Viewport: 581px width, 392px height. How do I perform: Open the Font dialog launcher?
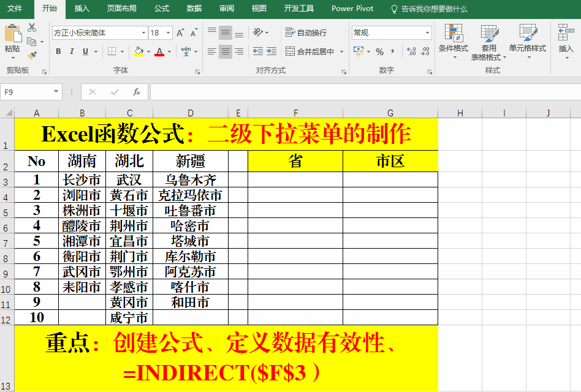197,72
